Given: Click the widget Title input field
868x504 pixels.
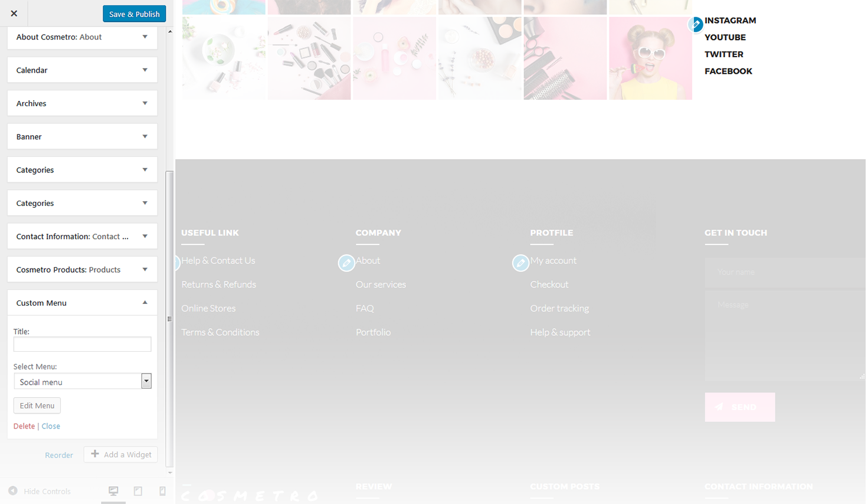Looking at the screenshot, I should 82,344.
